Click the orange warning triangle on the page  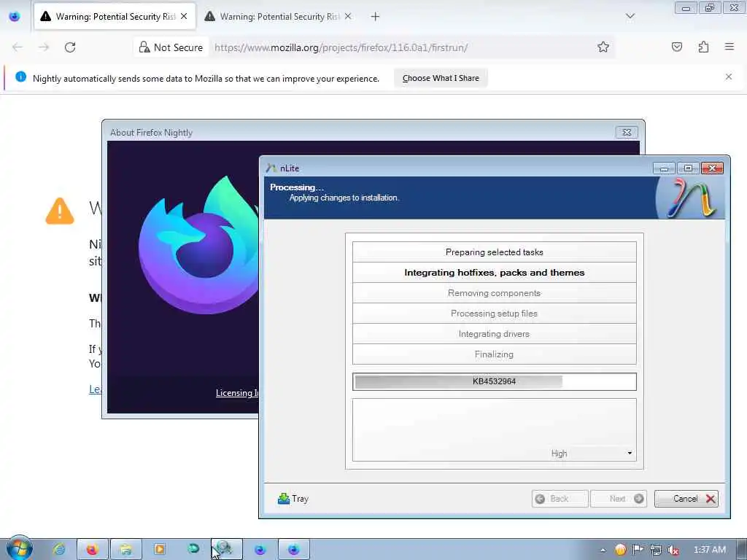60,211
